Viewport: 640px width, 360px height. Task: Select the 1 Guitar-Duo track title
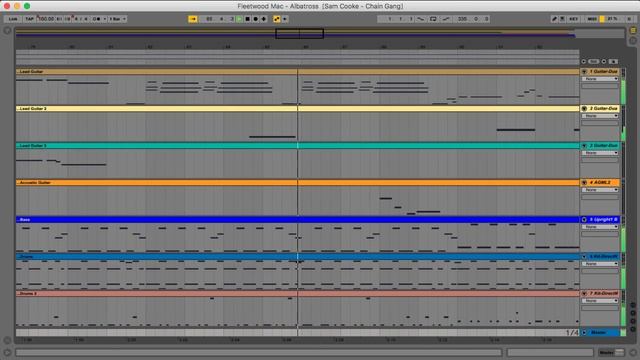point(604,71)
